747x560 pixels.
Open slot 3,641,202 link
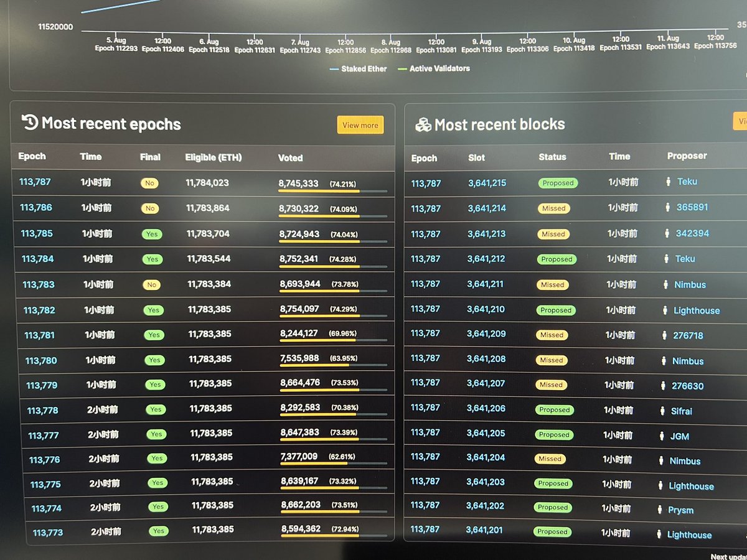point(485,506)
